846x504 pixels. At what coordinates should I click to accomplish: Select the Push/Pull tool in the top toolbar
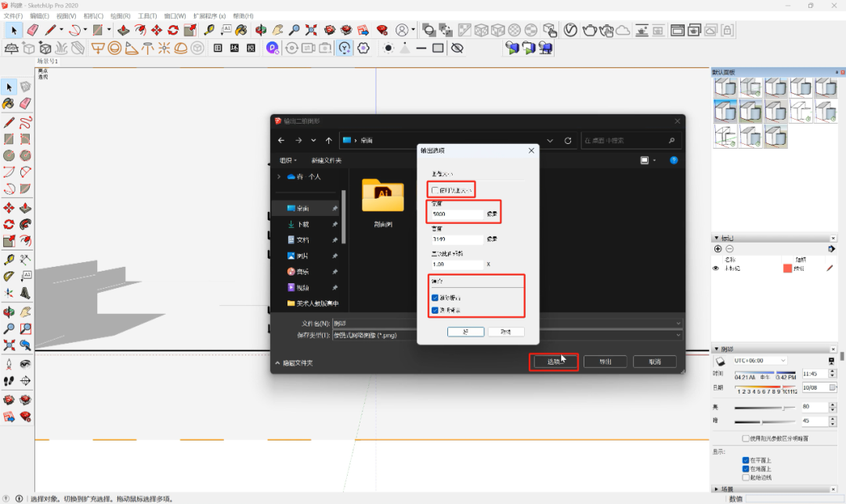click(124, 31)
